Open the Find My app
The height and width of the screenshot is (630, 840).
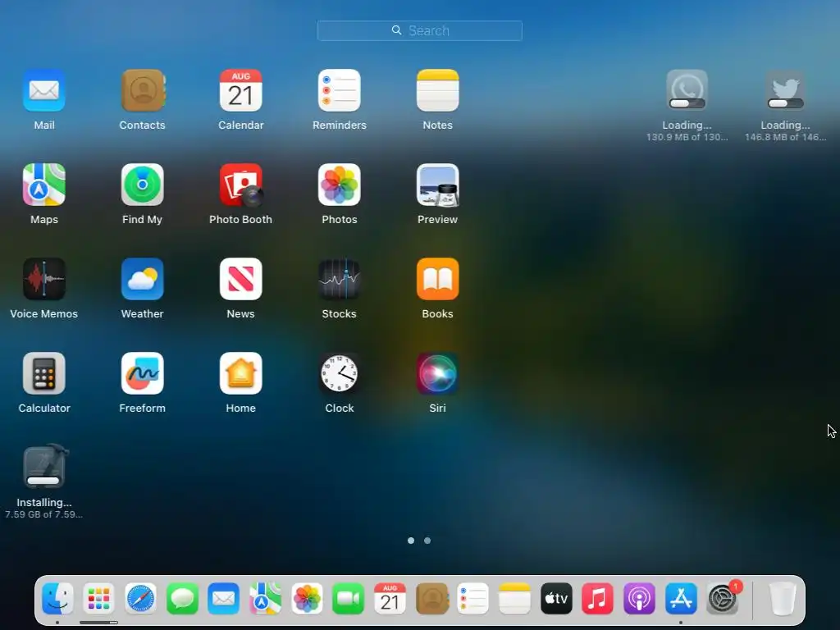tap(143, 185)
